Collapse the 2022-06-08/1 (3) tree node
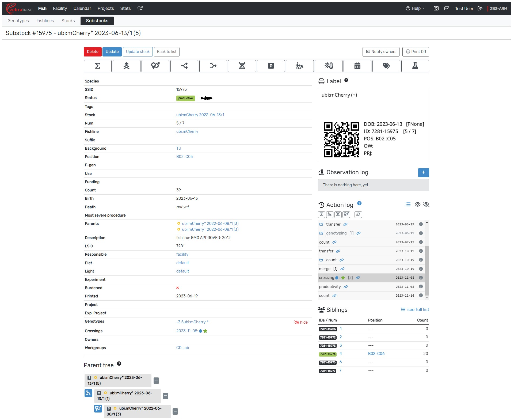 [175, 411]
